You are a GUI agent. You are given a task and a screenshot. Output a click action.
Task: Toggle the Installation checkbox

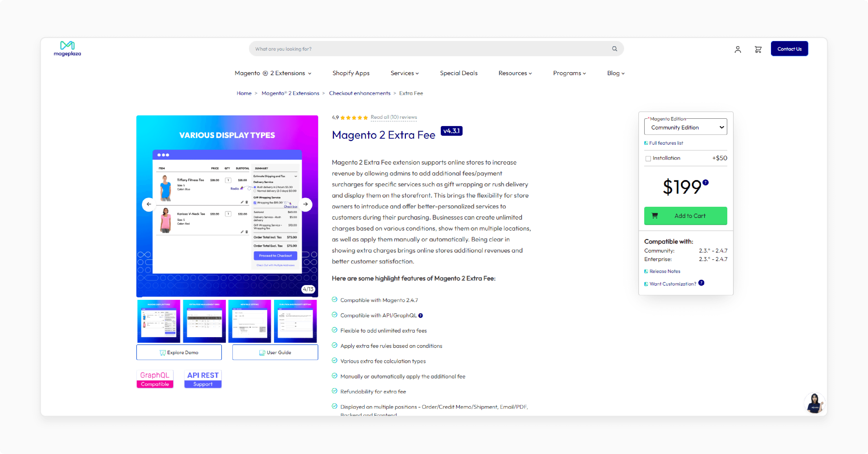[x=648, y=158]
